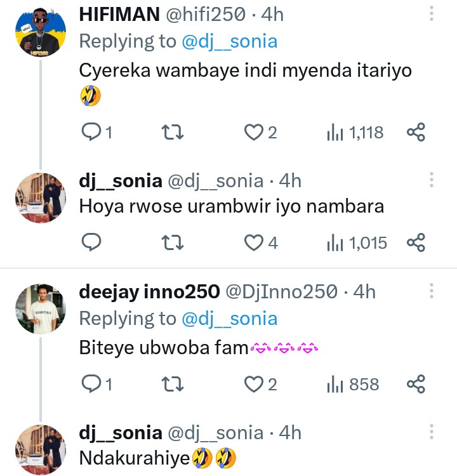Like deejay inno250's tweet
The width and height of the screenshot is (457, 476).
coord(255,383)
